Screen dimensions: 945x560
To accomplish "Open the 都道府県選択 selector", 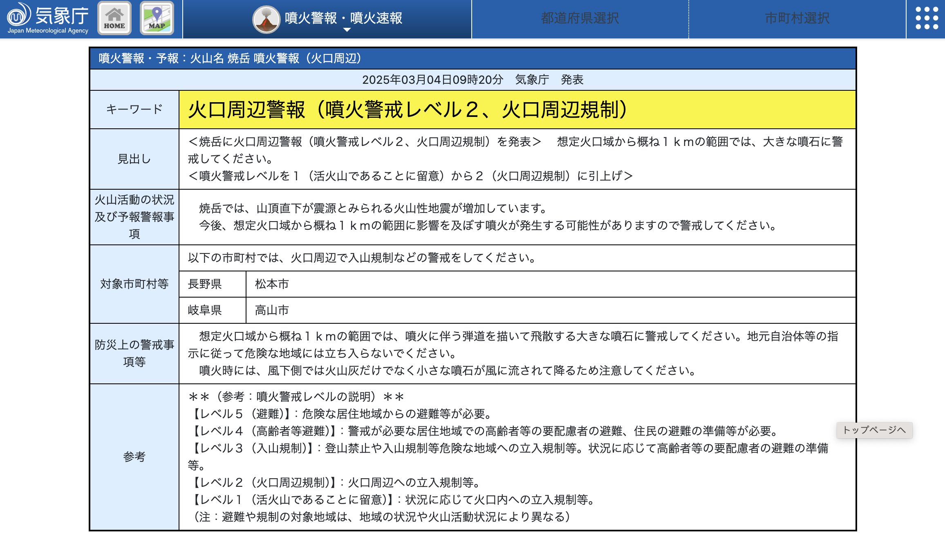I will click(x=580, y=18).
